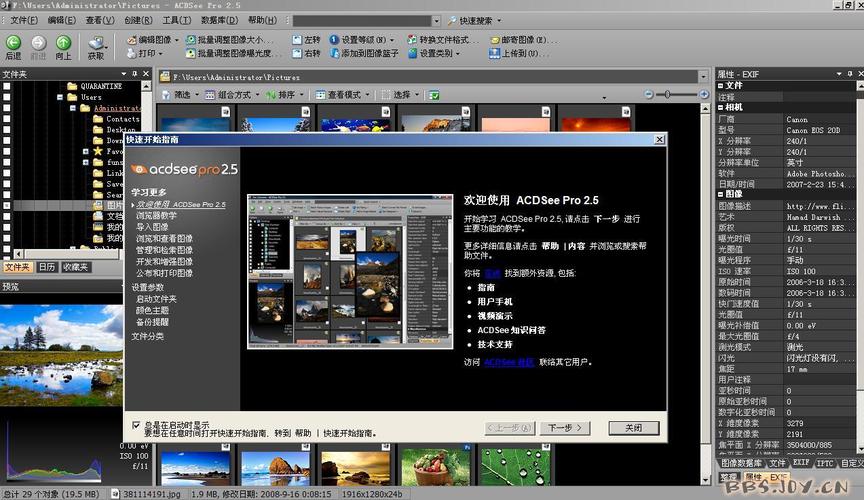Collapse the Users folder tree node
Screen dimensions: 864x500
tap(60, 97)
